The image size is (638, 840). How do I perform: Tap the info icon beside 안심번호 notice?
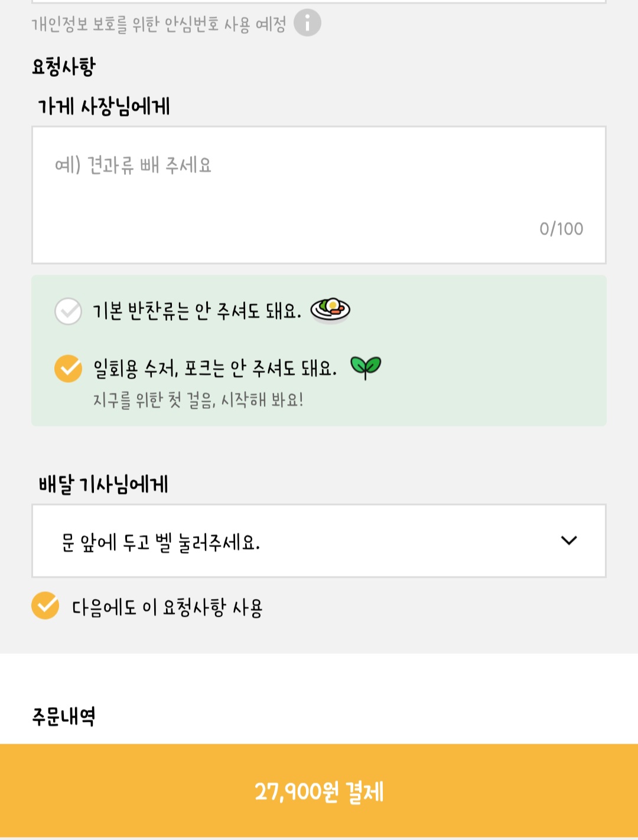pyautogui.click(x=307, y=23)
